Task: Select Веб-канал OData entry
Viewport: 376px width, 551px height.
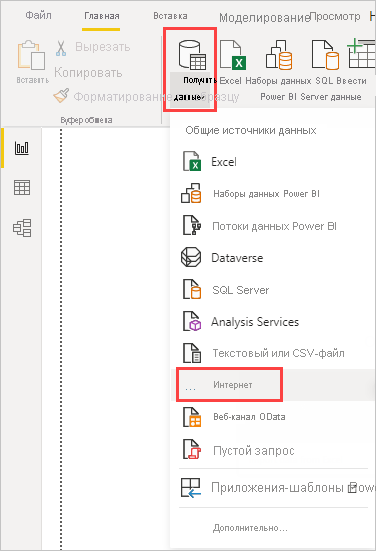Action: coord(273,417)
